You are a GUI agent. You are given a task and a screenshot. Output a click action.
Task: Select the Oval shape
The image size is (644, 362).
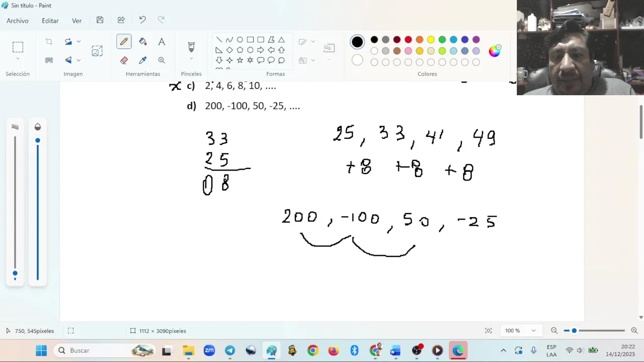pos(240,40)
